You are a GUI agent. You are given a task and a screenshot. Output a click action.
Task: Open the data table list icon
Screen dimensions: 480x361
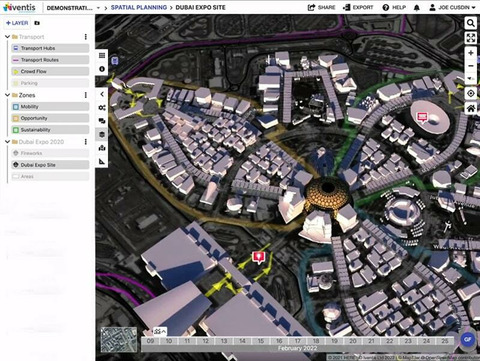click(x=102, y=56)
